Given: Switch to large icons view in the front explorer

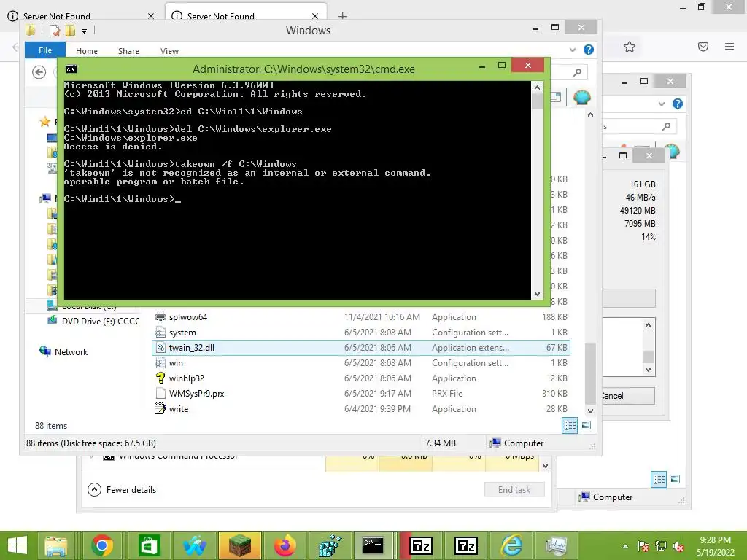Looking at the screenshot, I should pyautogui.click(x=586, y=425).
